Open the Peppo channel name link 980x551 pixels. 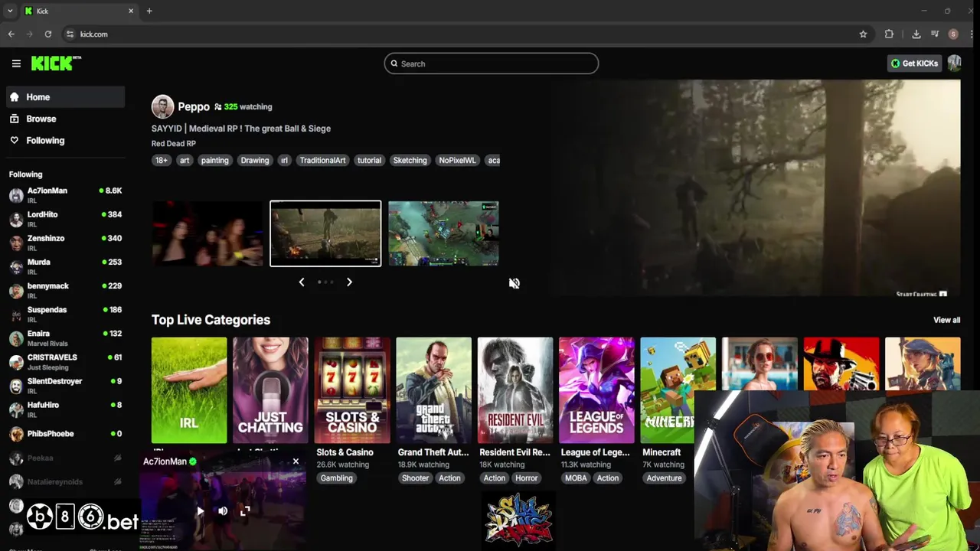coord(194,106)
